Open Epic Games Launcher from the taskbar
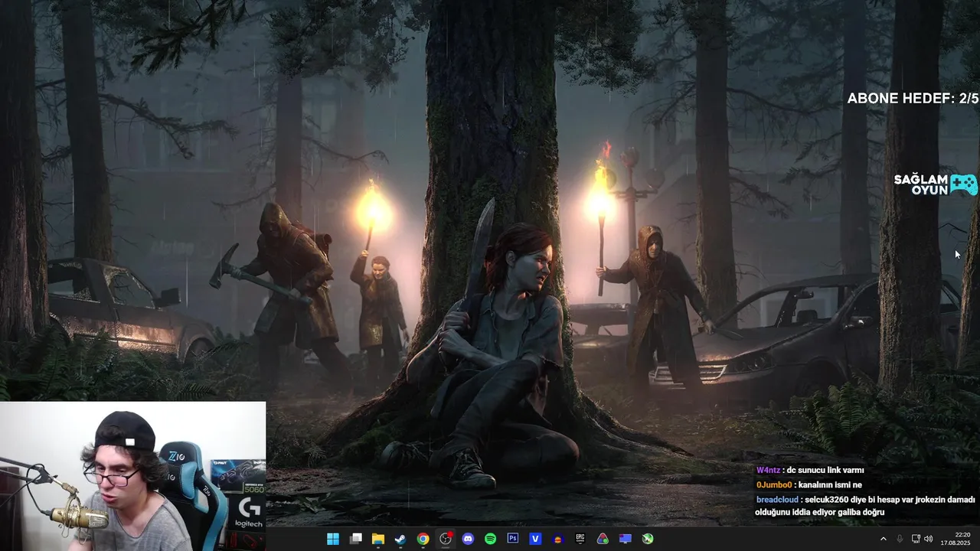This screenshot has width=980, height=551. pyautogui.click(x=580, y=539)
